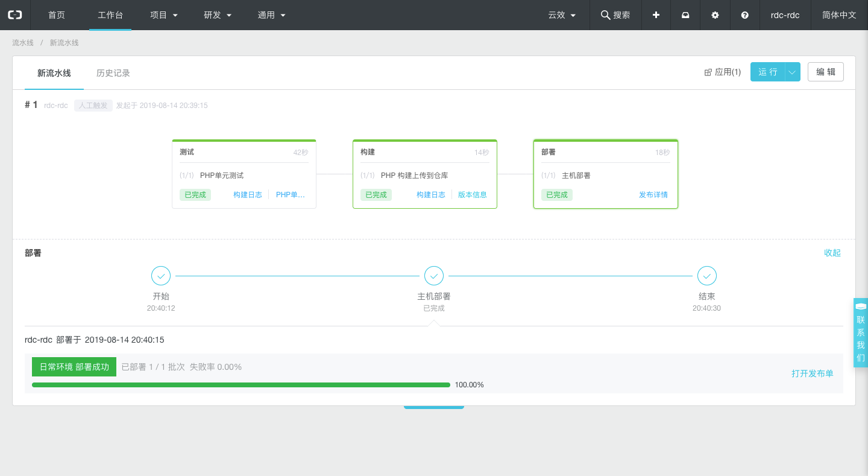Click the 新流水线 breadcrumb text

pyautogui.click(x=64, y=43)
